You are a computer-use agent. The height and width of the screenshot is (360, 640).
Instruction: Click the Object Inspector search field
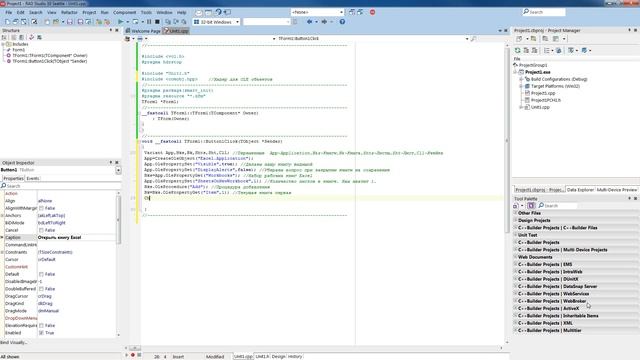click(61, 186)
